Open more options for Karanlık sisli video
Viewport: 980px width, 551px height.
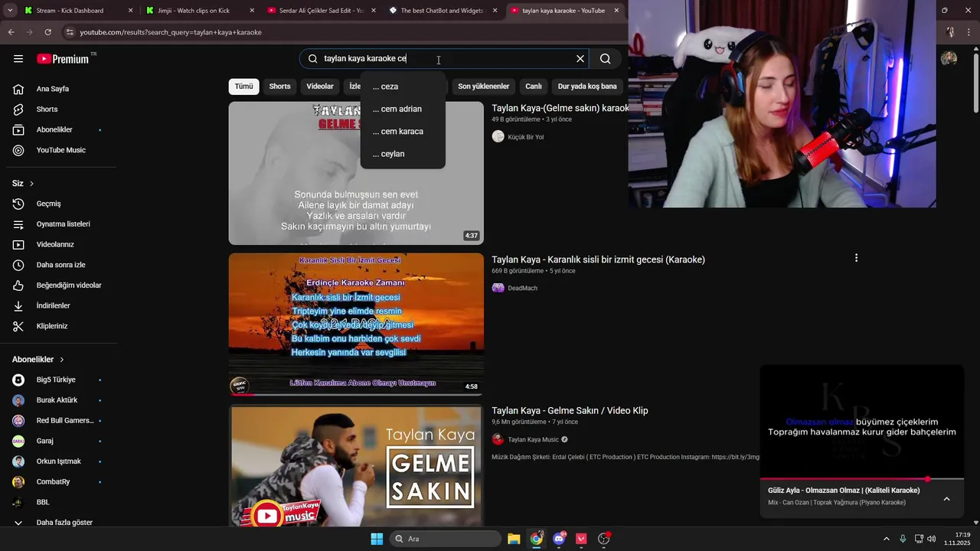tap(856, 258)
